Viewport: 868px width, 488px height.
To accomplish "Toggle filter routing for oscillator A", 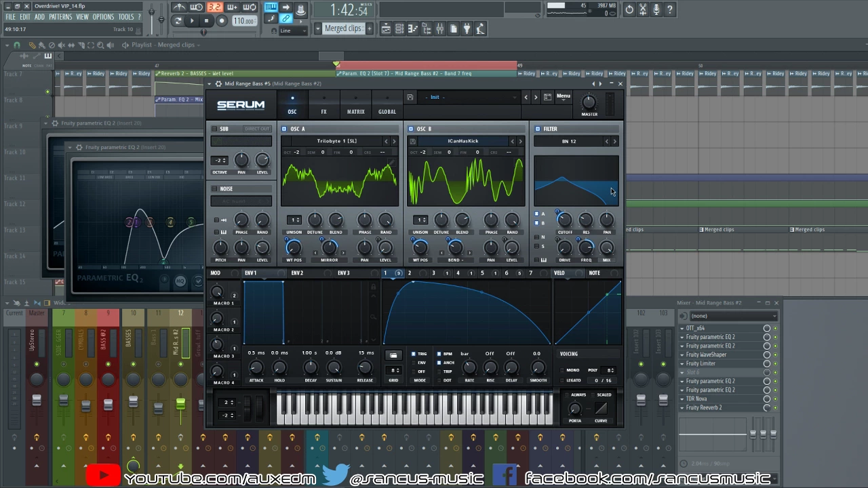I will pyautogui.click(x=537, y=214).
